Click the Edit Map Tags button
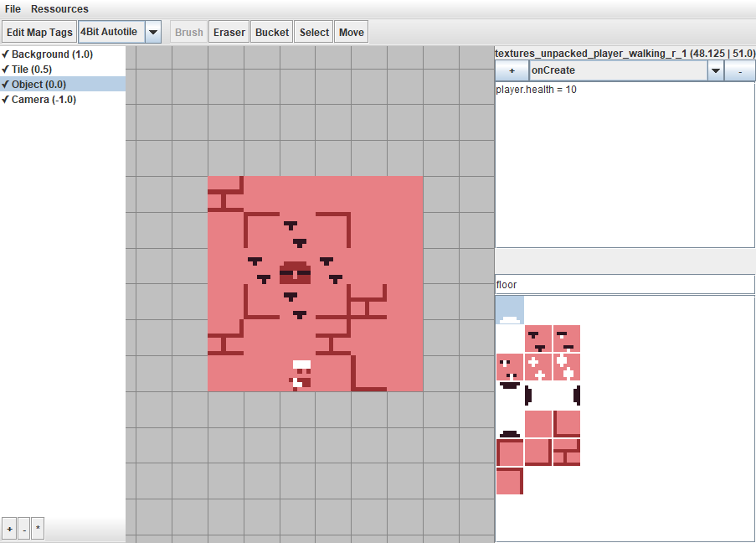This screenshot has height=543, width=756. point(39,31)
